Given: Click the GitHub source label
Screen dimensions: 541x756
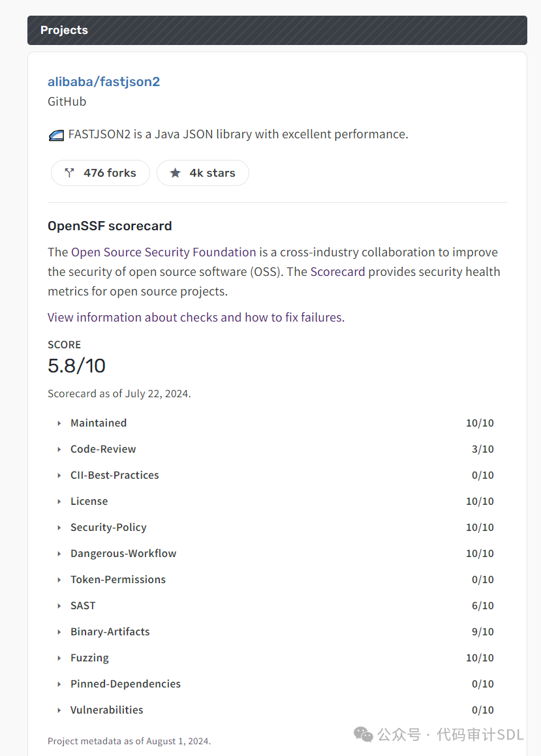Looking at the screenshot, I should coord(67,101).
